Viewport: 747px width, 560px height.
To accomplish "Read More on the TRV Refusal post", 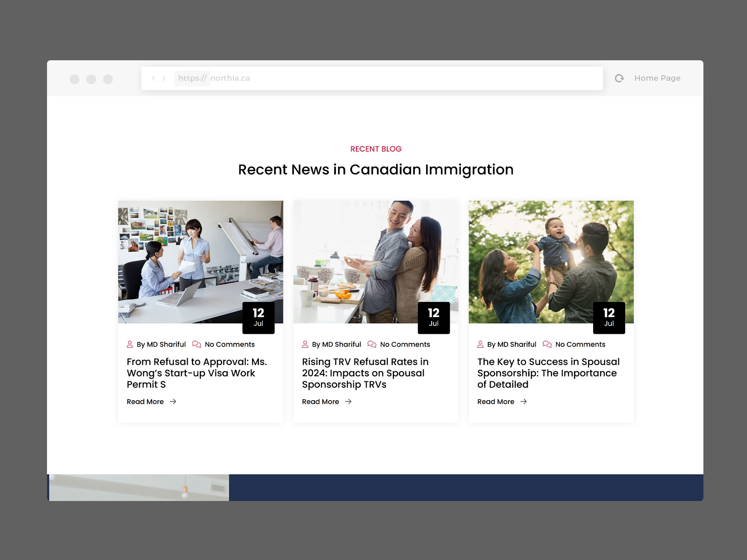I will pyautogui.click(x=321, y=401).
